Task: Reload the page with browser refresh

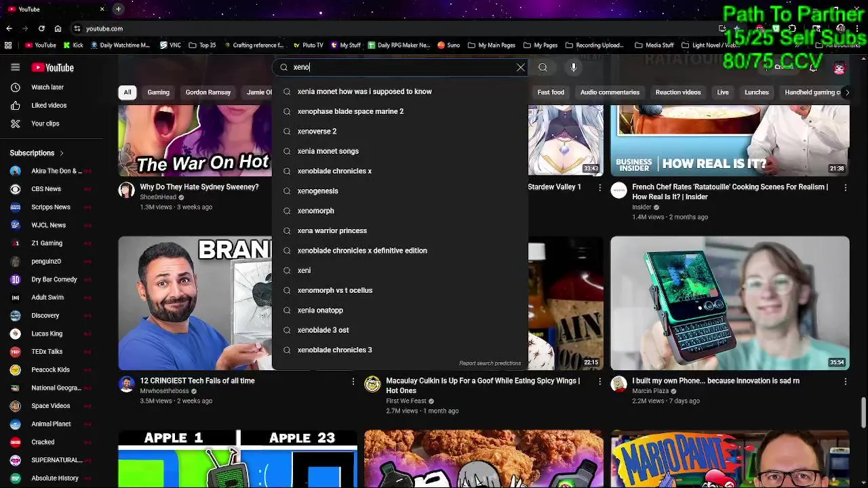Action: [x=41, y=28]
